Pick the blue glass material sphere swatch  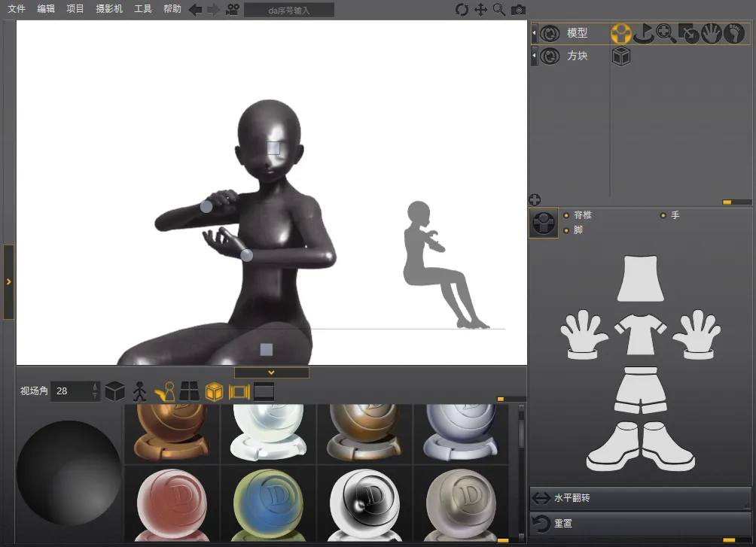point(268,501)
